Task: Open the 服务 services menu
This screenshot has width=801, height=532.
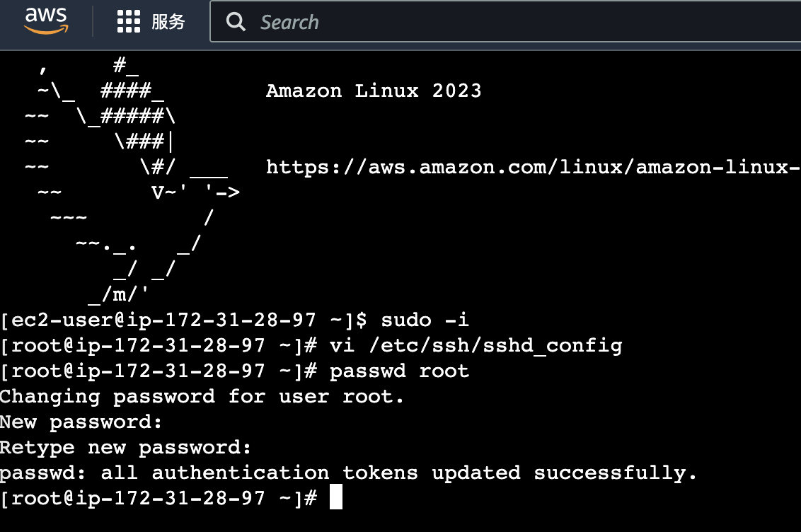Action: tap(168, 21)
